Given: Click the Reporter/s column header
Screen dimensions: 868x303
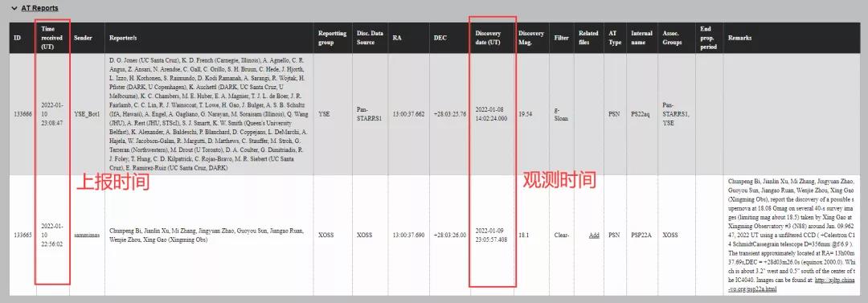Looking at the screenshot, I should [123, 38].
